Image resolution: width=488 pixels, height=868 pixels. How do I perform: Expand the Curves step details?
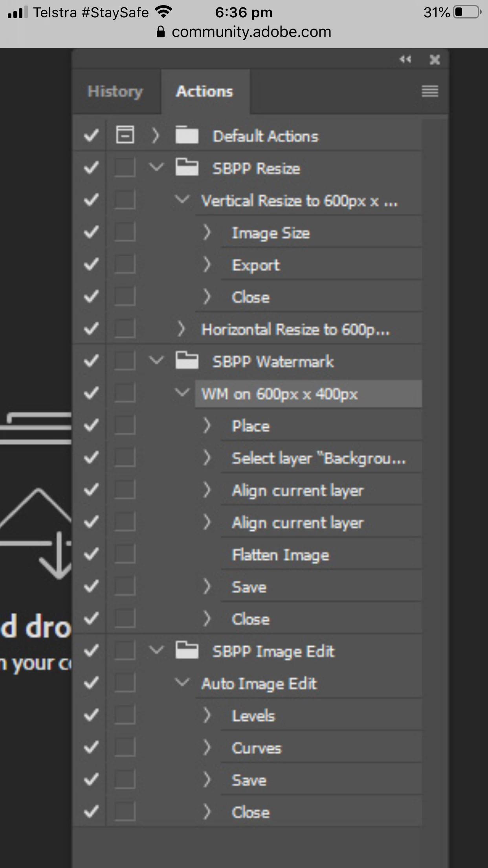pos(207,747)
